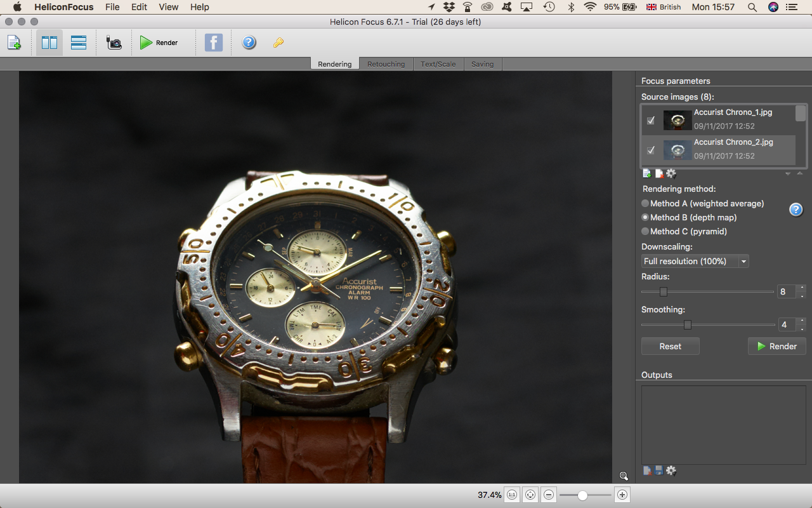Open source images gear options menu
This screenshot has width=812, height=508.
[x=671, y=173]
